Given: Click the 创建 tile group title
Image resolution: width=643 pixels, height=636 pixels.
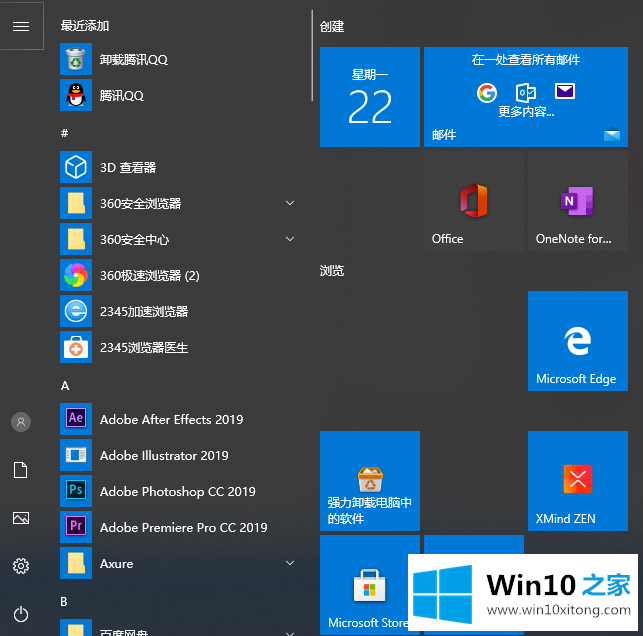Looking at the screenshot, I should [332, 26].
